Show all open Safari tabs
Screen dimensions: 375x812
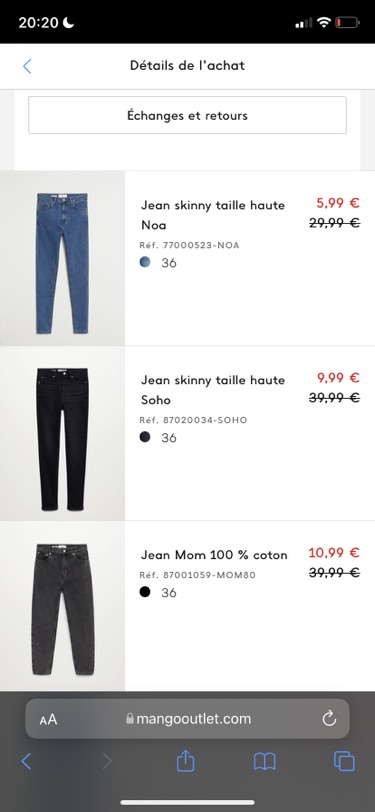pyautogui.click(x=344, y=761)
